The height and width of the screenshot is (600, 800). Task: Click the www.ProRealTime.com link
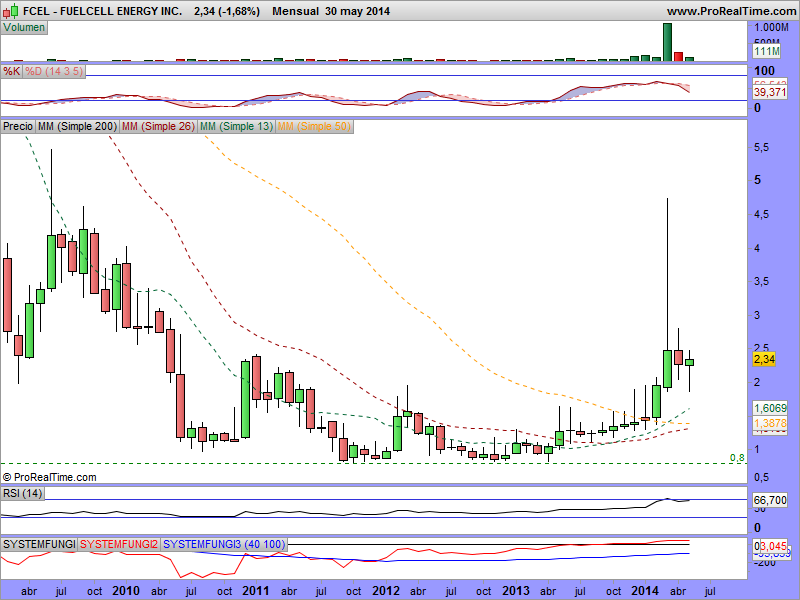[732, 11]
